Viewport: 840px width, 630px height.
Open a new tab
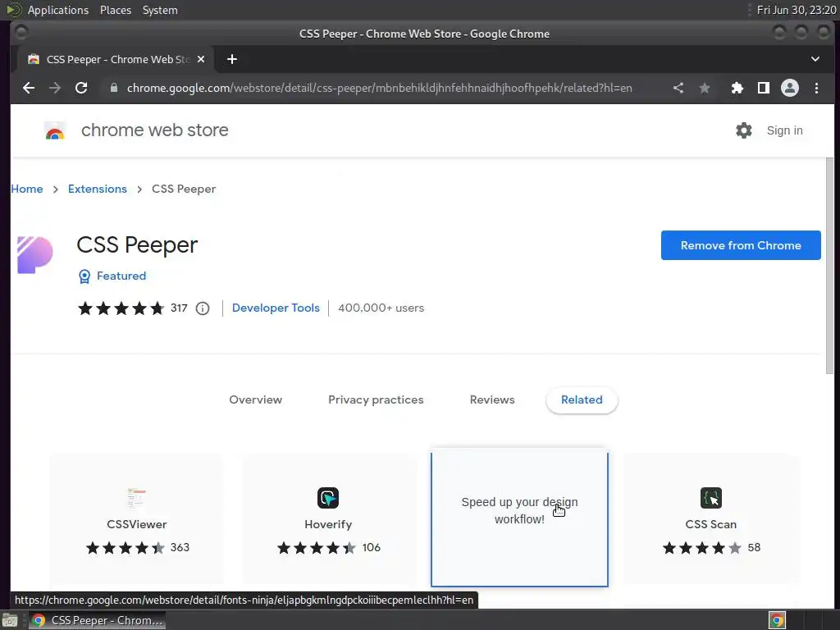[232, 59]
